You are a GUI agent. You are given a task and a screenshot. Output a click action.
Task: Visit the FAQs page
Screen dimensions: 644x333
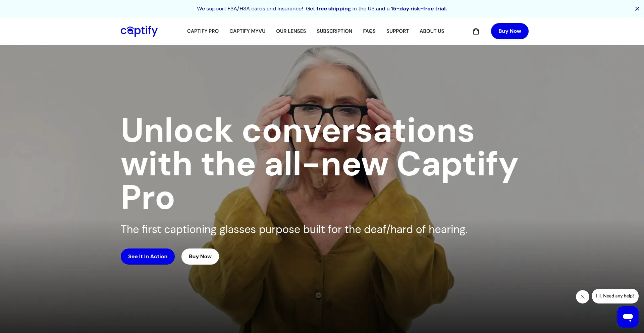369,31
